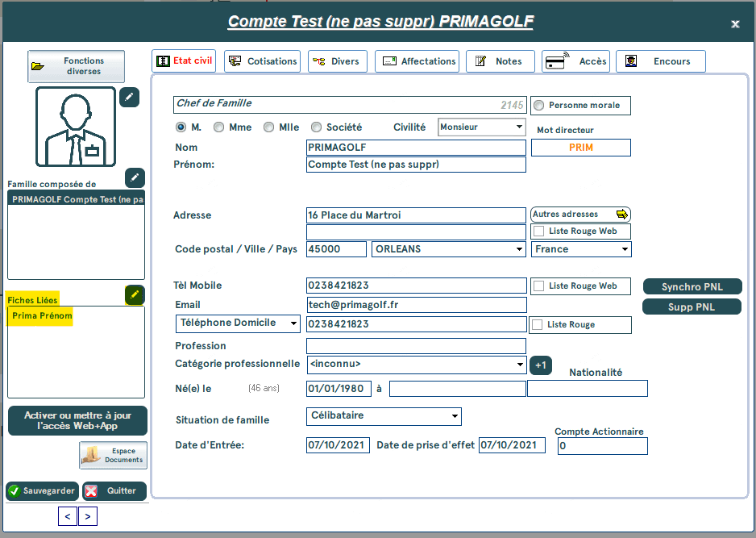
Task: Click the pencil icon beside profile photo
Action: click(x=129, y=97)
